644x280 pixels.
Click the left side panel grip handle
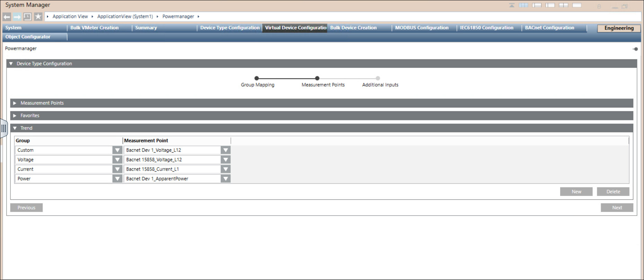[4, 128]
